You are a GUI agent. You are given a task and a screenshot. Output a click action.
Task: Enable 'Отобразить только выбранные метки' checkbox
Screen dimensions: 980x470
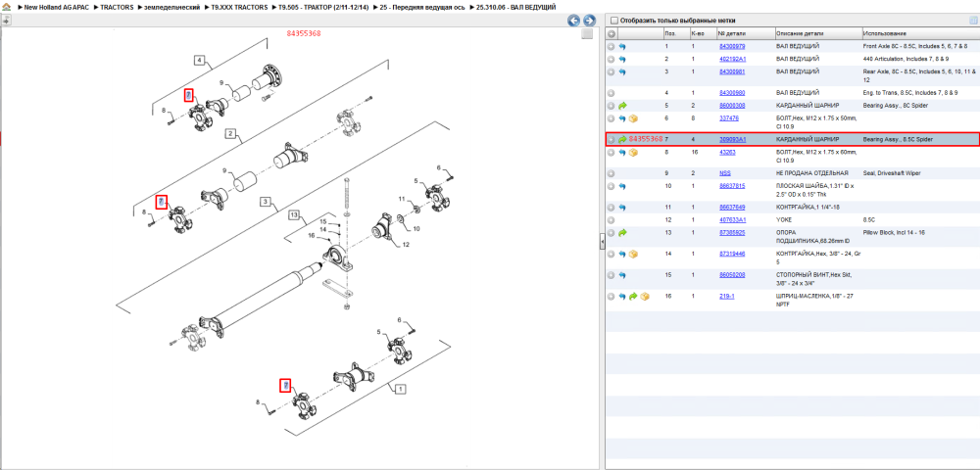(613, 20)
